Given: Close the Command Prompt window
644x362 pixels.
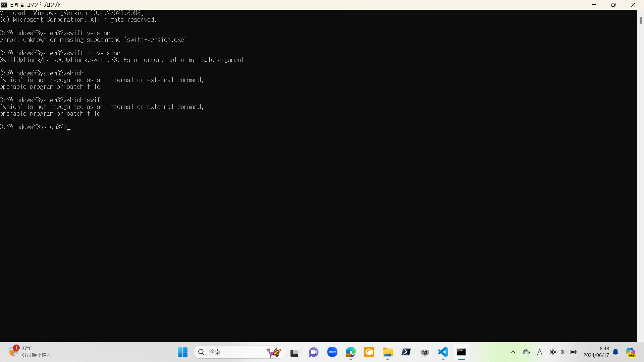Looking at the screenshot, I should pos(633,5).
